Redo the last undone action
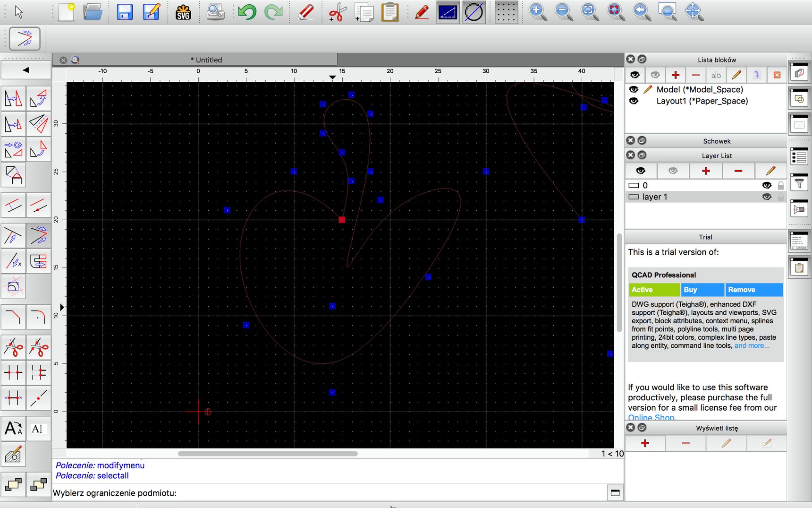812x508 pixels. tap(273, 12)
